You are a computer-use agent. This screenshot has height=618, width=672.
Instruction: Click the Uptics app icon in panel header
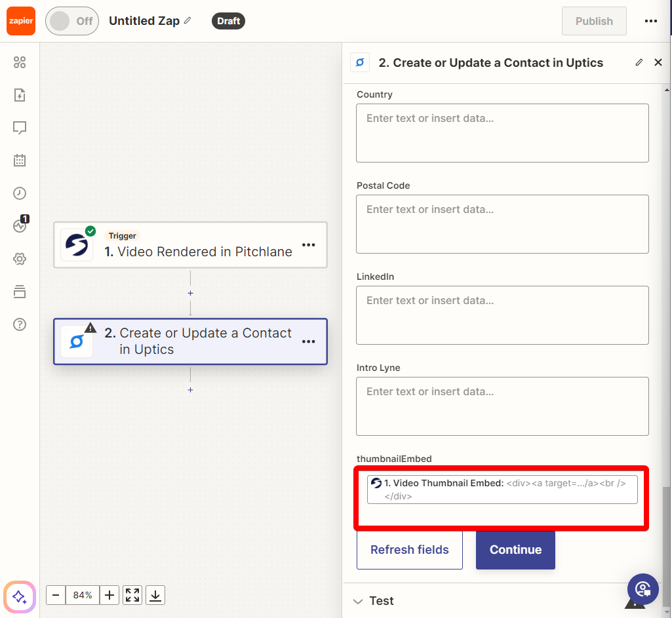click(360, 62)
